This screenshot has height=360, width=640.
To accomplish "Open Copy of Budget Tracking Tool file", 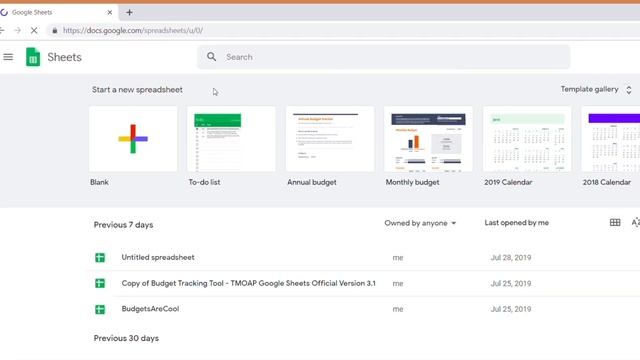I will click(248, 283).
